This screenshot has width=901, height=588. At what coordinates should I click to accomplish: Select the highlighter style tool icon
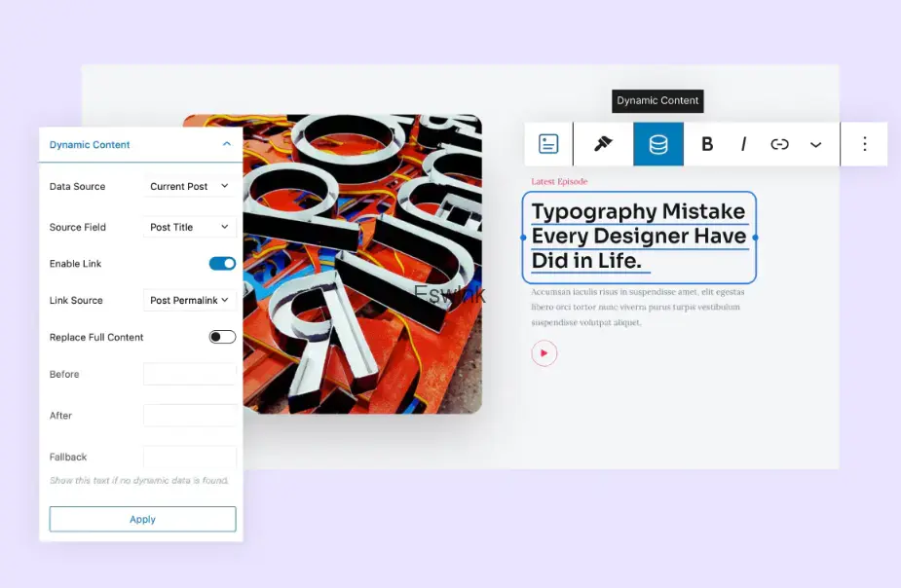click(x=603, y=144)
